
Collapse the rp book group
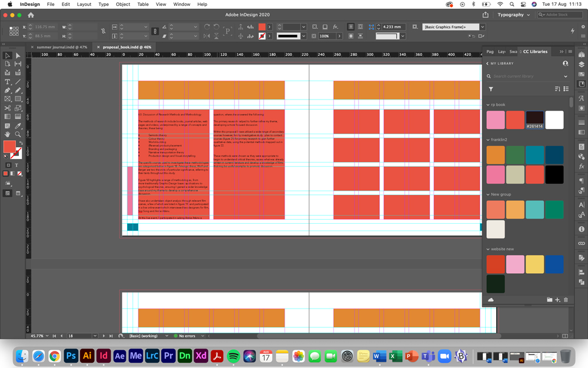click(488, 104)
